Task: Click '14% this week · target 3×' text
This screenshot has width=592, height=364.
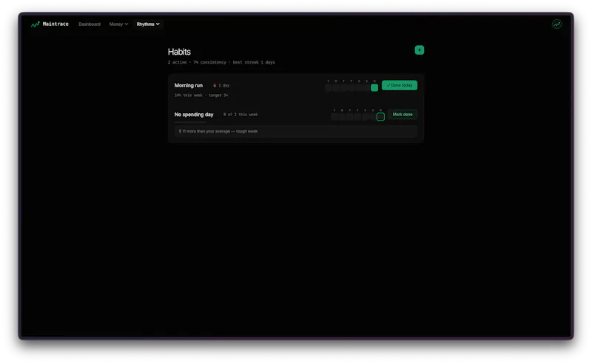Action: pyautogui.click(x=201, y=95)
